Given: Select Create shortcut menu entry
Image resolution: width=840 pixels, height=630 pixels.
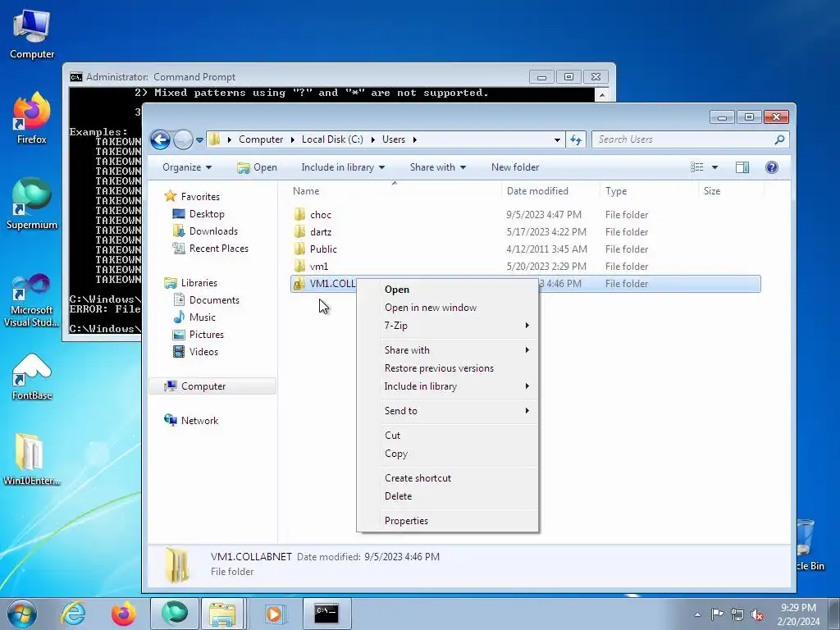Looking at the screenshot, I should coord(447,478).
